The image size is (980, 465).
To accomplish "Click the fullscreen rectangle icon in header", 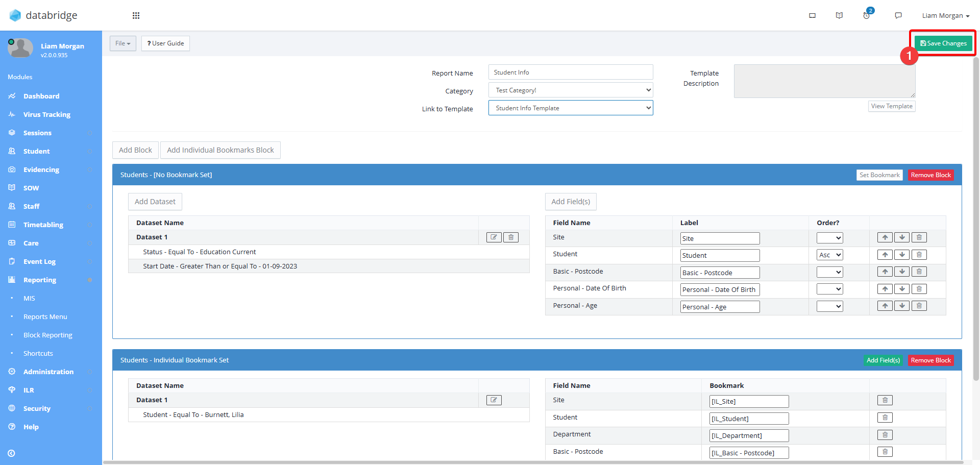I will click(x=812, y=15).
